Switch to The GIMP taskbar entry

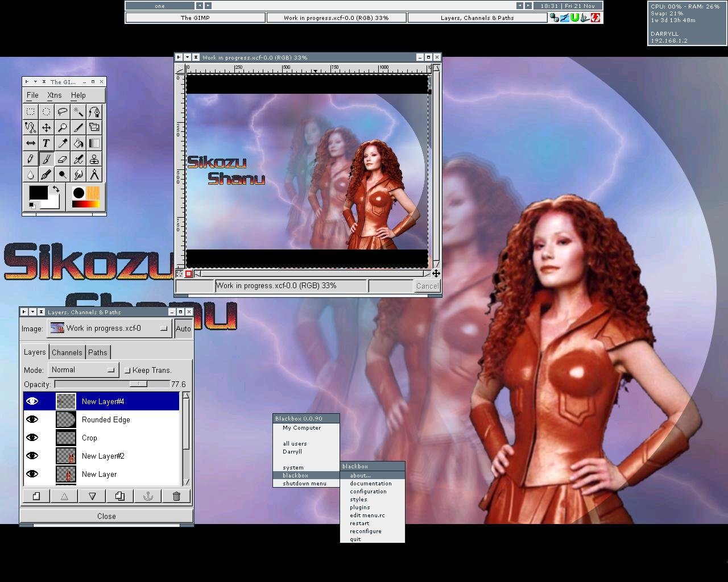click(195, 18)
